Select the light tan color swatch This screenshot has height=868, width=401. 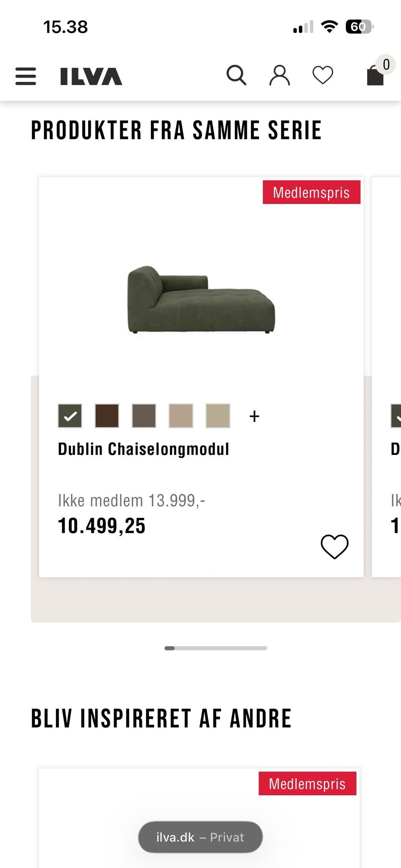[x=181, y=416]
